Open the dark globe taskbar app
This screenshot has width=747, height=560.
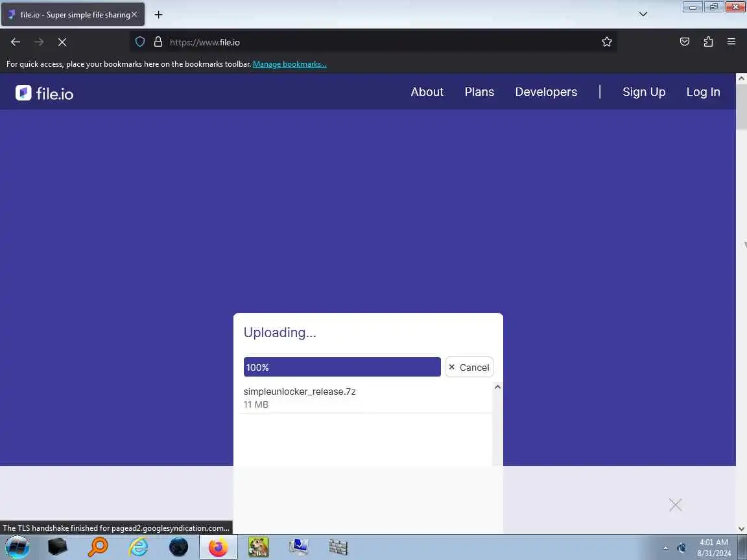pyautogui.click(x=179, y=547)
